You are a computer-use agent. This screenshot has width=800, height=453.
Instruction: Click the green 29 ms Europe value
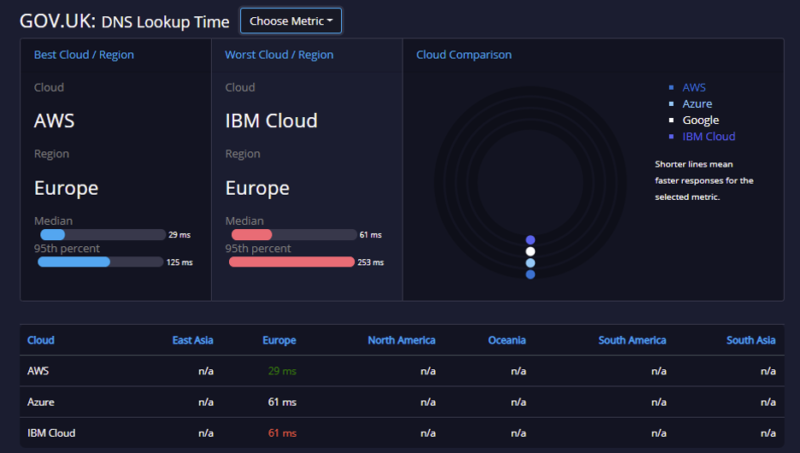point(282,371)
